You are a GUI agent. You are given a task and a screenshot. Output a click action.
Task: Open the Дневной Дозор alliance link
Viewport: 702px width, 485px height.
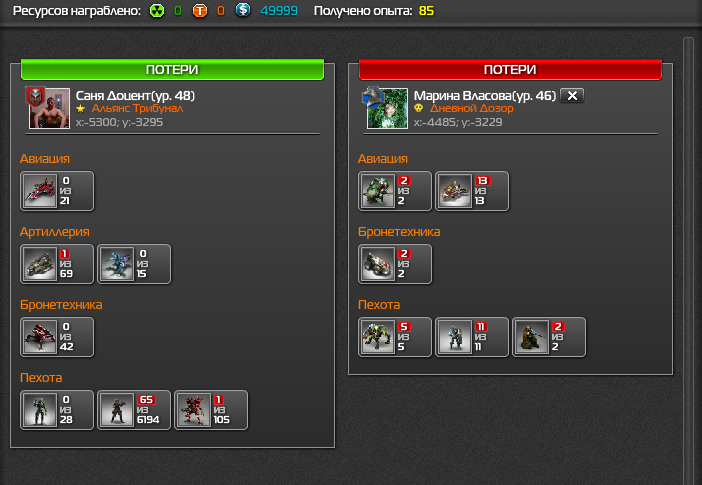coord(471,108)
